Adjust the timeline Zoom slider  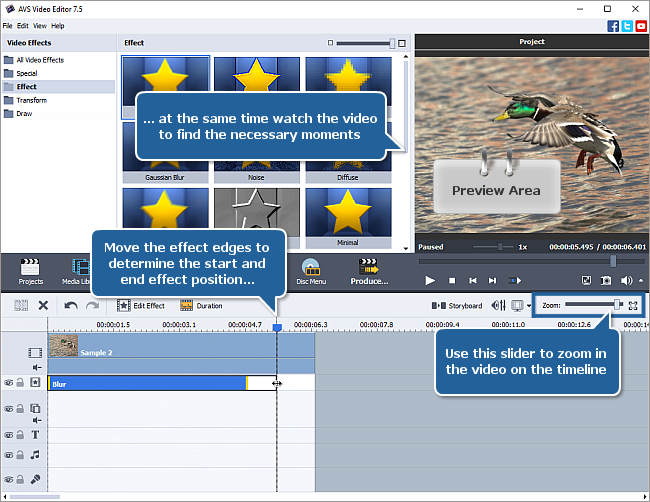(617, 305)
